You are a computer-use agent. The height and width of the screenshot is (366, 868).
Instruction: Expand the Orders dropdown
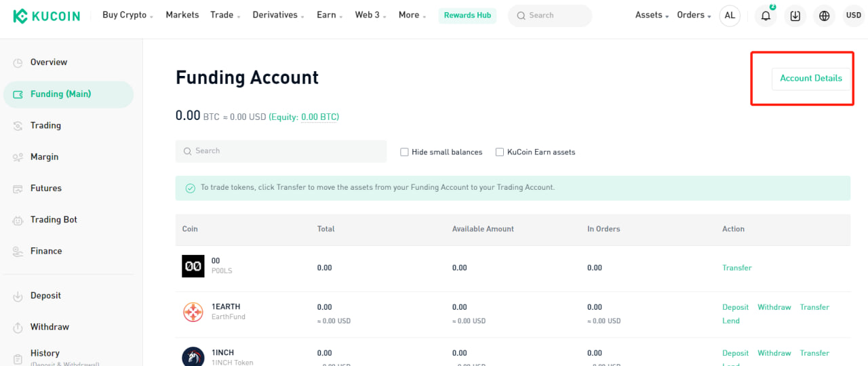coord(694,15)
